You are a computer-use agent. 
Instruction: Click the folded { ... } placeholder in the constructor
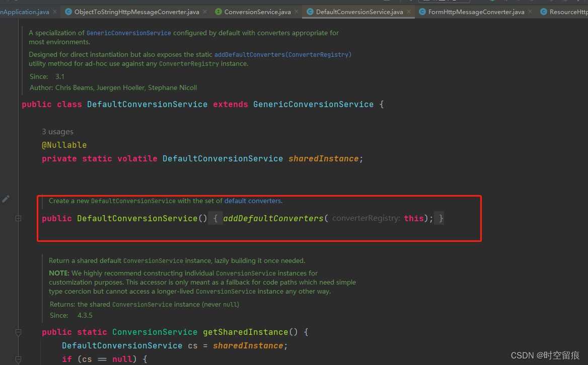[215, 218]
